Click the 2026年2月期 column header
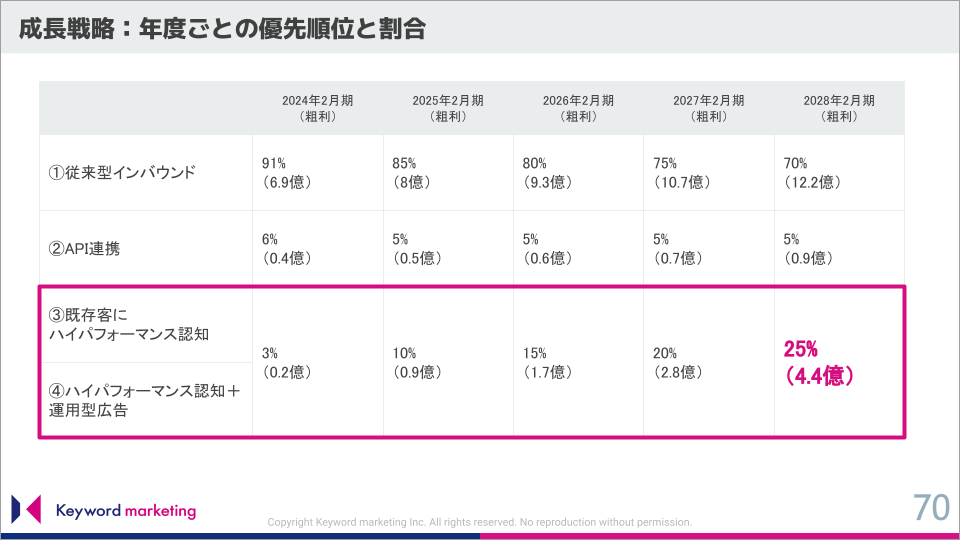The height and width of the screenshot is (540, 960). click(578, 108)
